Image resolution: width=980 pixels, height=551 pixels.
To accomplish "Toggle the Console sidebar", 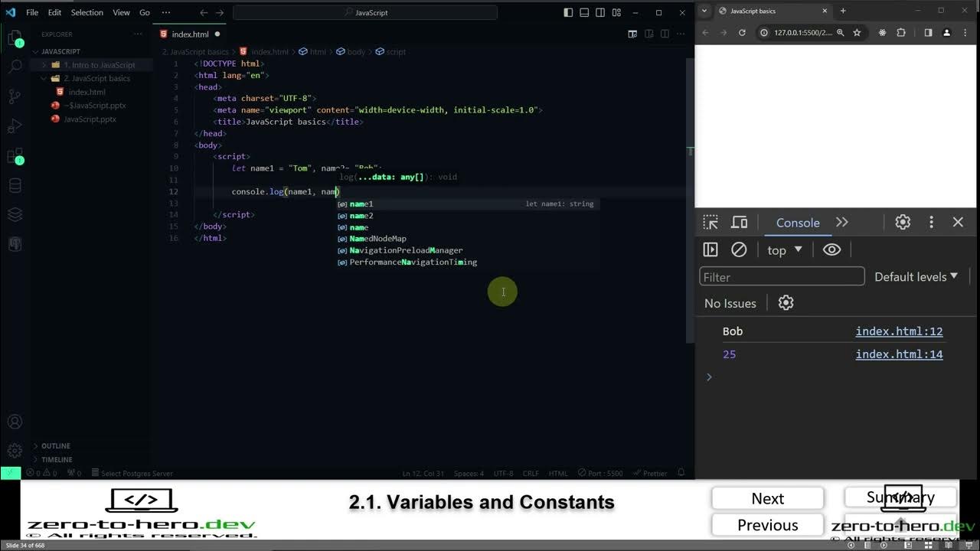I will pos(710,249).
